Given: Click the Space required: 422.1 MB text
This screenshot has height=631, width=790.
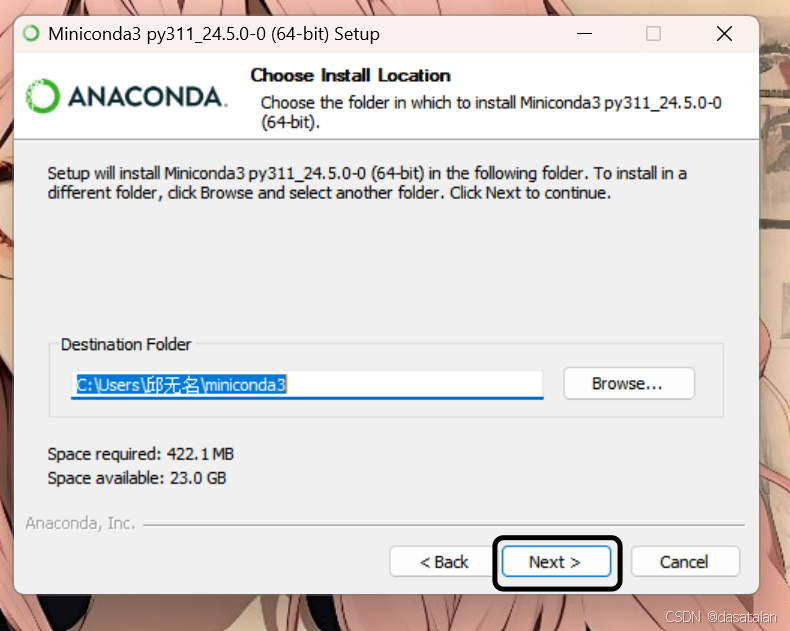Looking at the screenshot, I should (x=141, y=454).
